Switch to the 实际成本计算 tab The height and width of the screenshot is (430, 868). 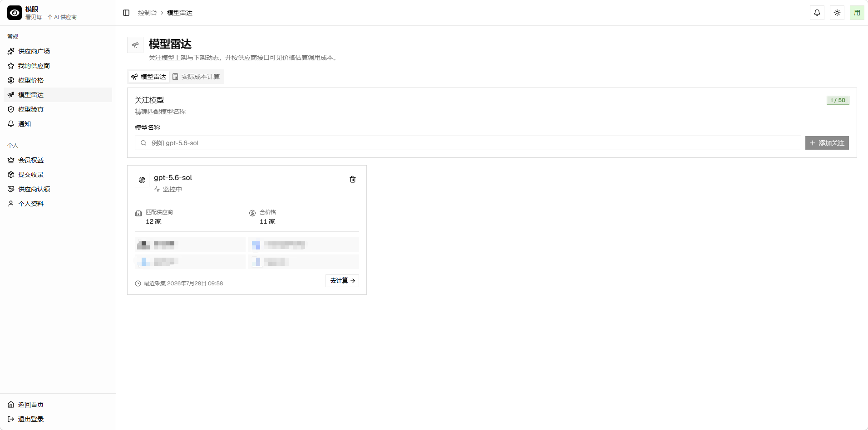196,77
